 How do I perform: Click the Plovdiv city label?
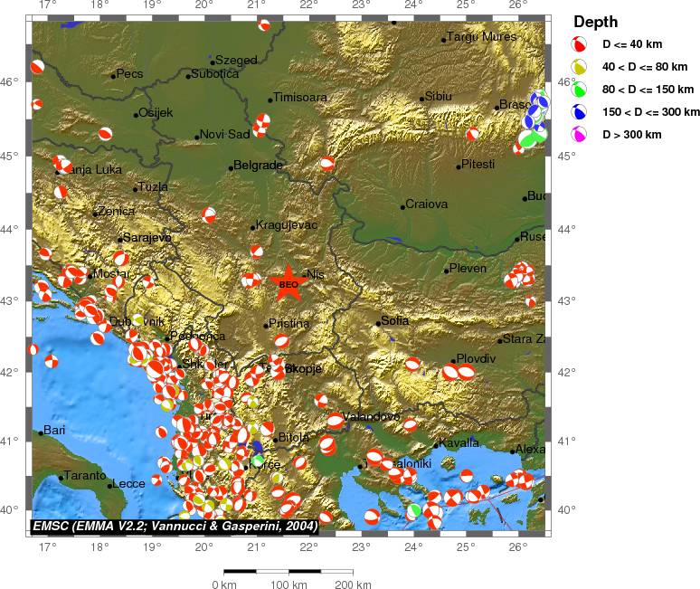pos(477,358)
